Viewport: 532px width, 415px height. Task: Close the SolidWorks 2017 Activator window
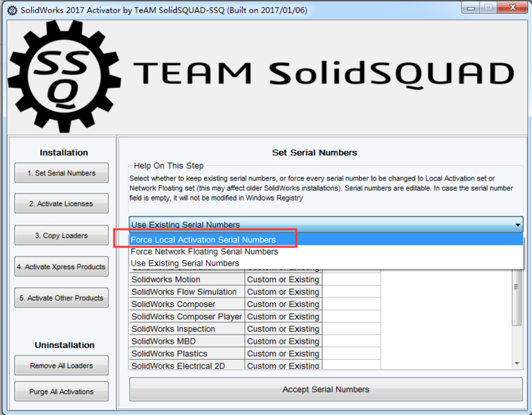click(x=513, y=8)
